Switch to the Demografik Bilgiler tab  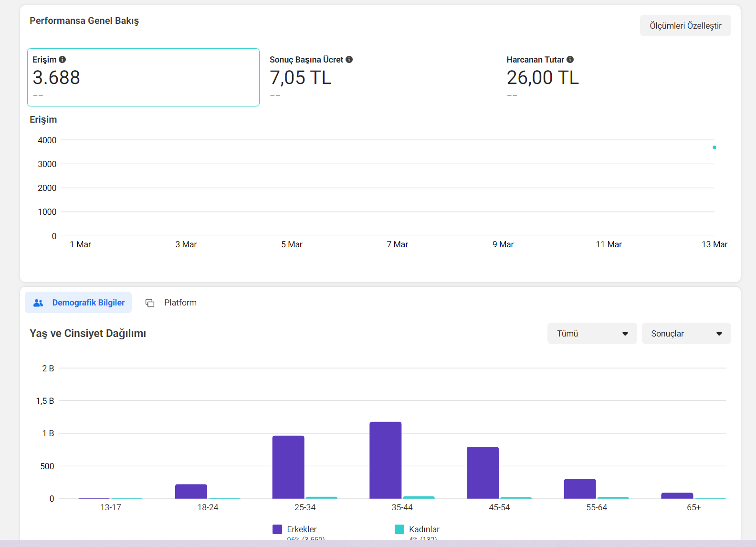78,303
